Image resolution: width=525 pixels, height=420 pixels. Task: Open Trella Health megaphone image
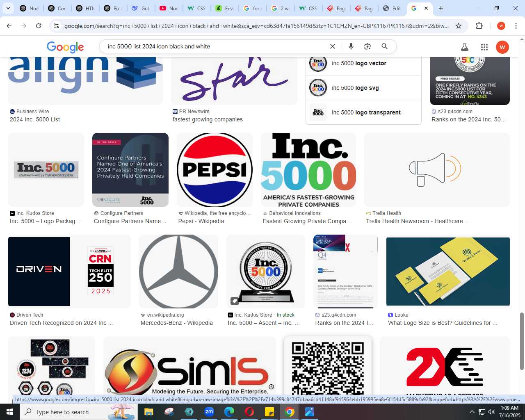(437, 170)
